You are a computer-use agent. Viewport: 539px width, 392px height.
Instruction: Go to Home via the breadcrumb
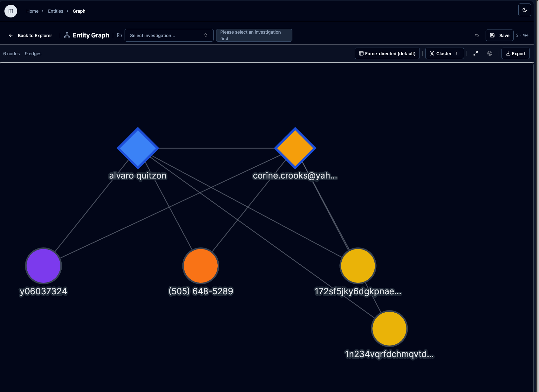(32, 11)
